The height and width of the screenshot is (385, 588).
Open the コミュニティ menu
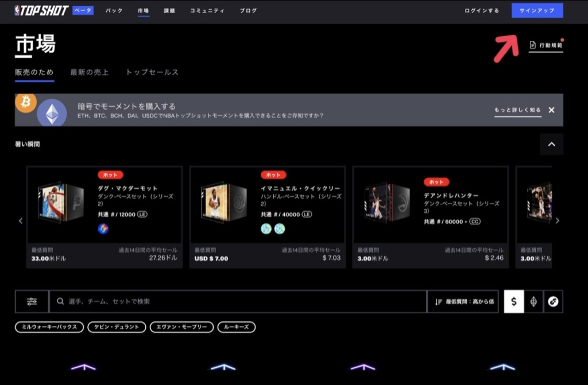coord(207,10)
